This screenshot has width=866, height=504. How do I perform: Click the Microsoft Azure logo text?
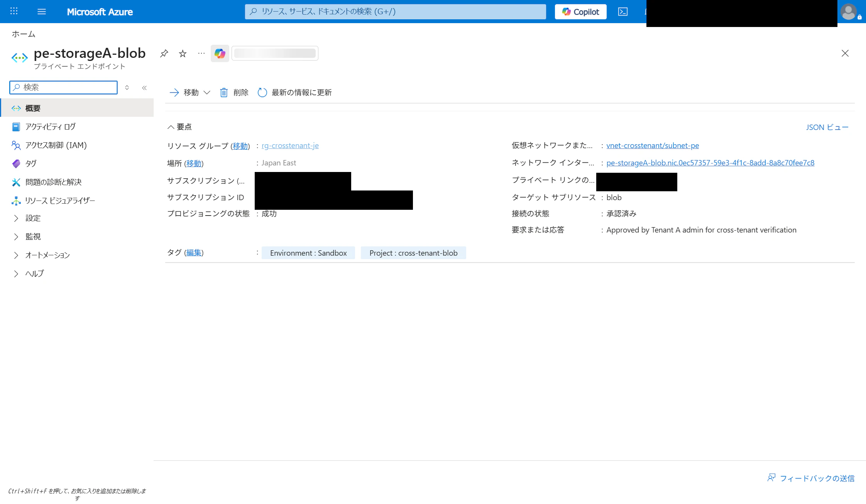click(x=100, y=12)
